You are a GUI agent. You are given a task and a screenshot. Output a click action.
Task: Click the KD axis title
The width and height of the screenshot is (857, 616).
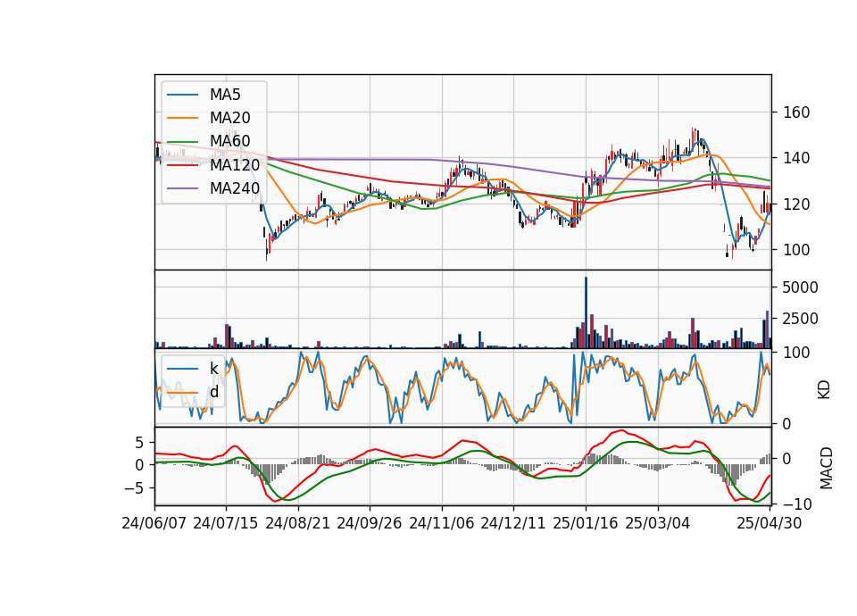[824, 390]
